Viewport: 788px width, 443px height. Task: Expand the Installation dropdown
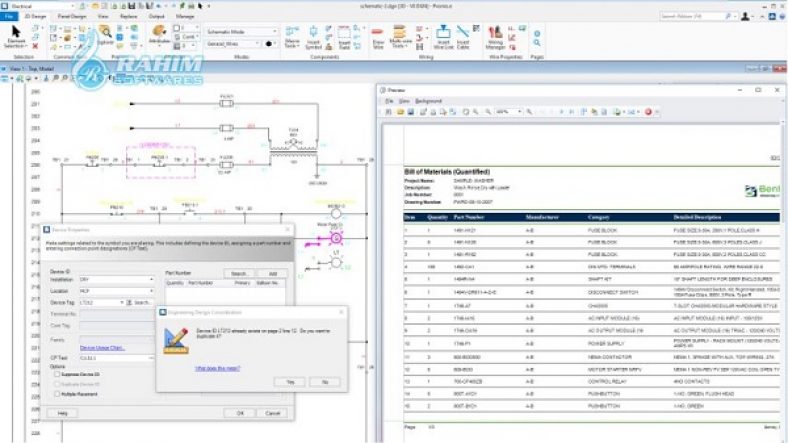[152, 281]
